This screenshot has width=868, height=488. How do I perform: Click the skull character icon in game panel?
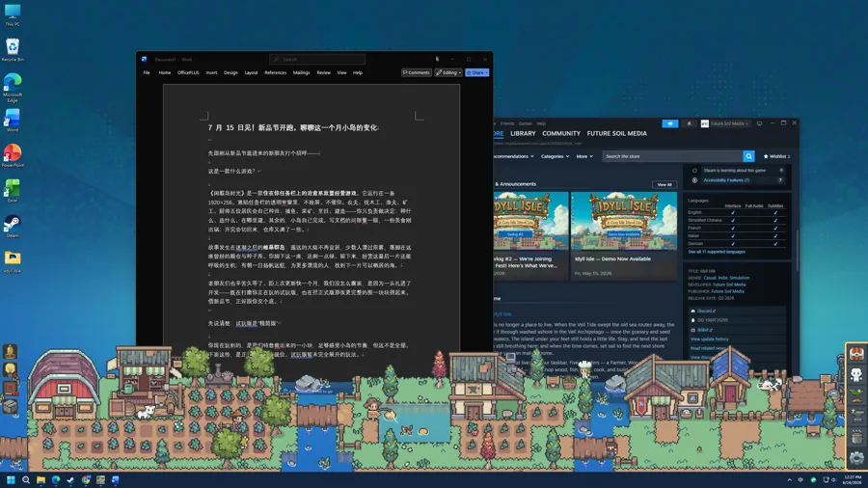(x=857, y=374)
